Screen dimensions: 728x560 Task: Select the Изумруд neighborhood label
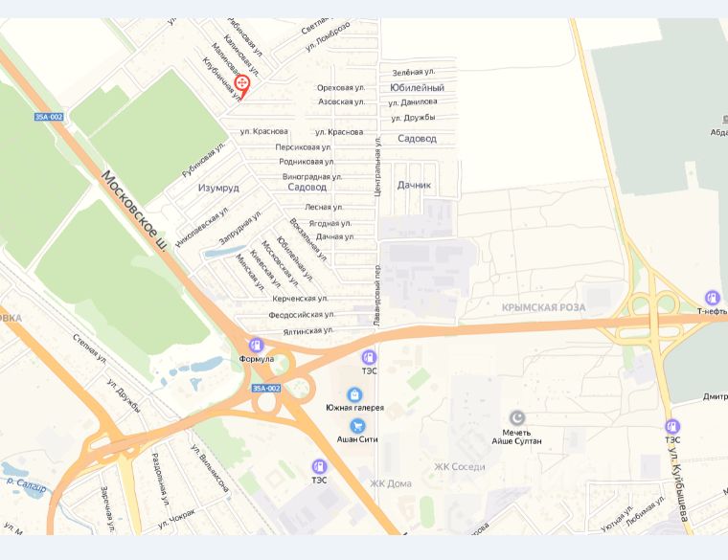point(218,188)
